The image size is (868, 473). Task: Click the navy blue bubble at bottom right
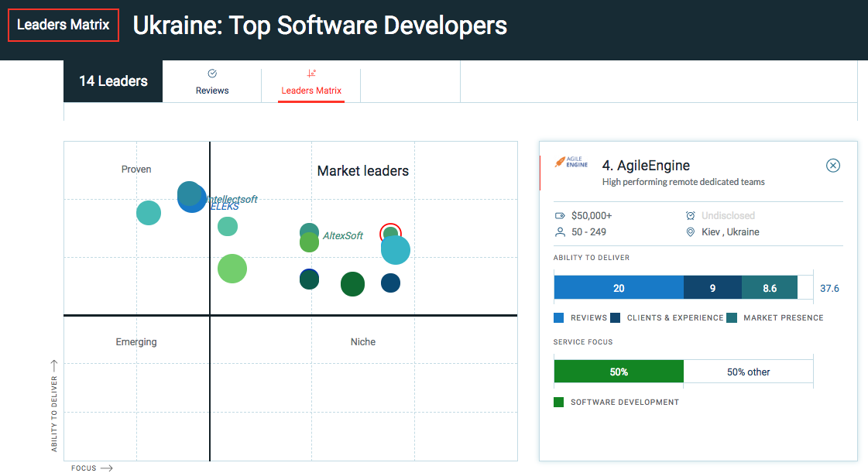click(x=390, y=283)
